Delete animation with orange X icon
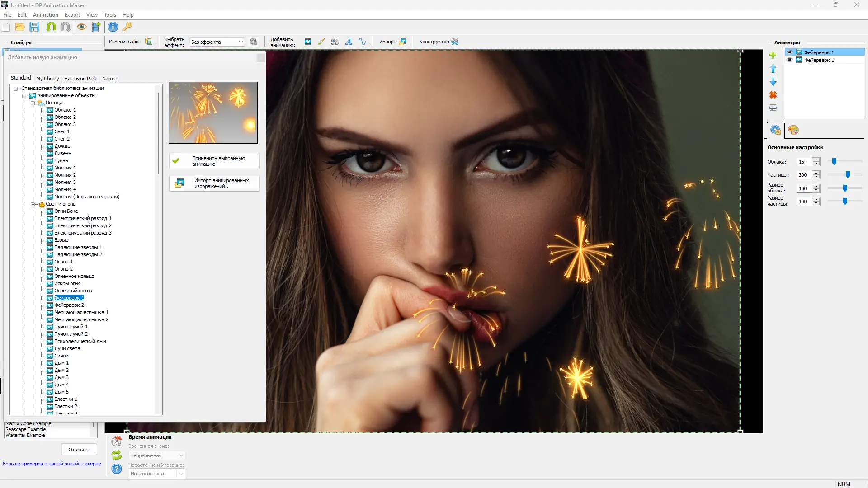The image size is (868, 488). point(773,95)
